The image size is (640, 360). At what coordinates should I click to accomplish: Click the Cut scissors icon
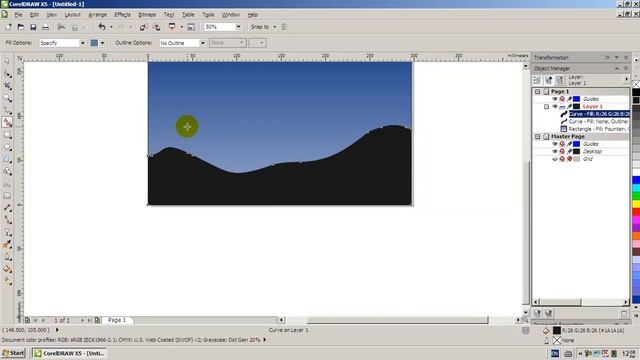(x=61, y=27)
